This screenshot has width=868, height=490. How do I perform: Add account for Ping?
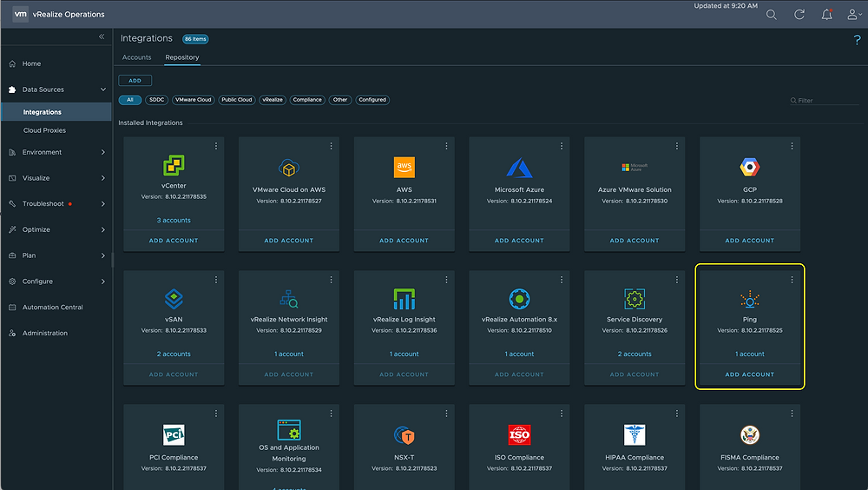click(x=750, y=374)
